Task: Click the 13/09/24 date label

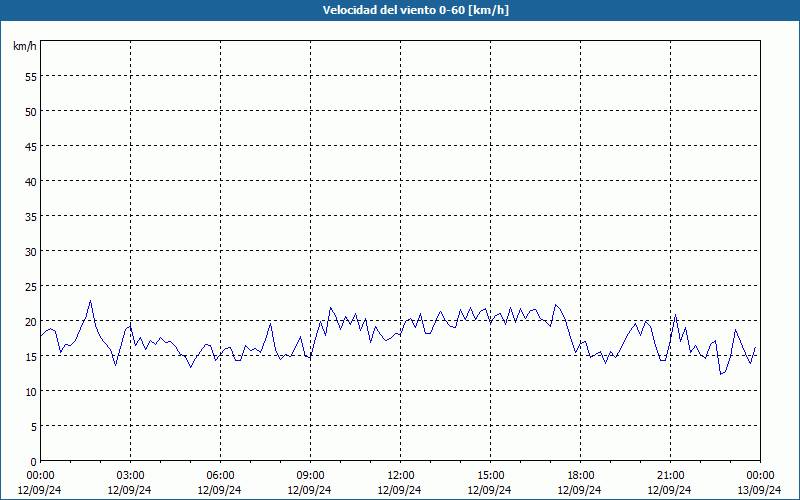Action: click(760, 490)
